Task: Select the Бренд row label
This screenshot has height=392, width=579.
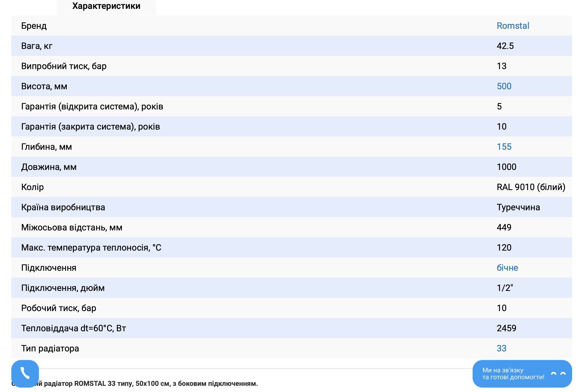Action: 34,26
